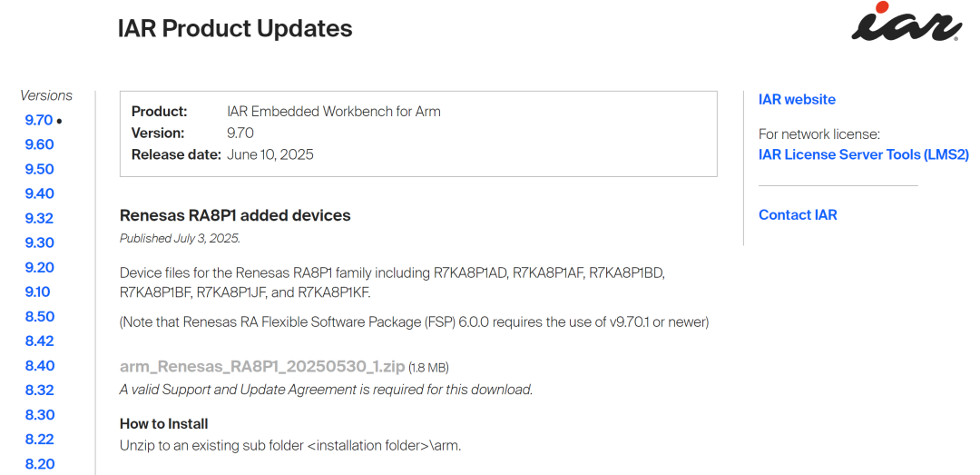The width and height of the screenshot is (980, 475).
Task: Open version 8.42 updates
Action: click(x=39, y=341)
